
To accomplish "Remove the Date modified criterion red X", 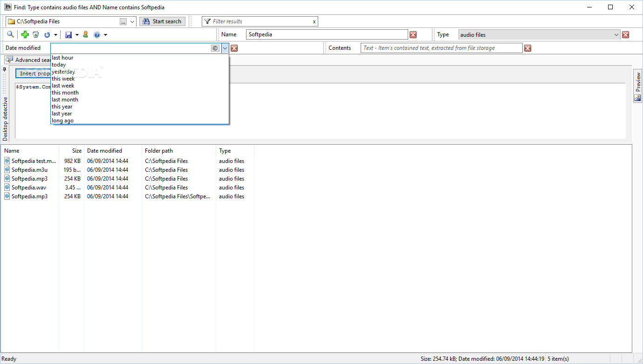I will 234,48.
